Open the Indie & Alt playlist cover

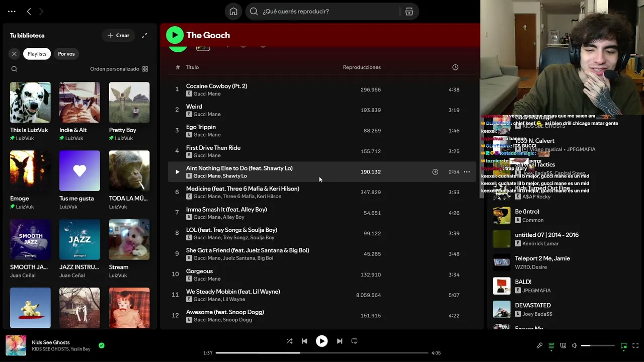click(x=79, y=103)
